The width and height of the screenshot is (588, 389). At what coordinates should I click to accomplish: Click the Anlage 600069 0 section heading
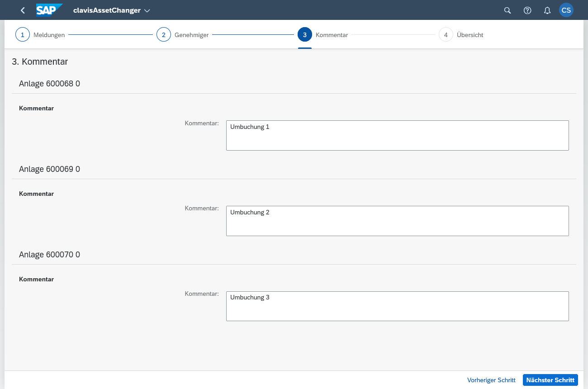pos(50,169)
